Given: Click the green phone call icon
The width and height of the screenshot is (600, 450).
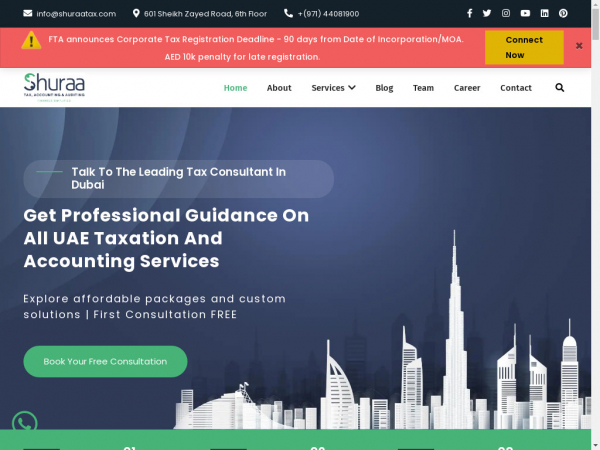Looking at the screenshot, I should click(25, 424).
